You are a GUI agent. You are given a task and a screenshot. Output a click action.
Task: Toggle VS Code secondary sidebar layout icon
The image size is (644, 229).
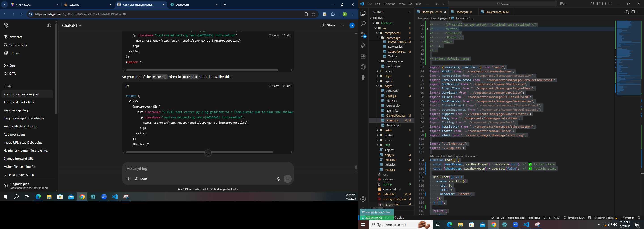[x=610, y=4]
